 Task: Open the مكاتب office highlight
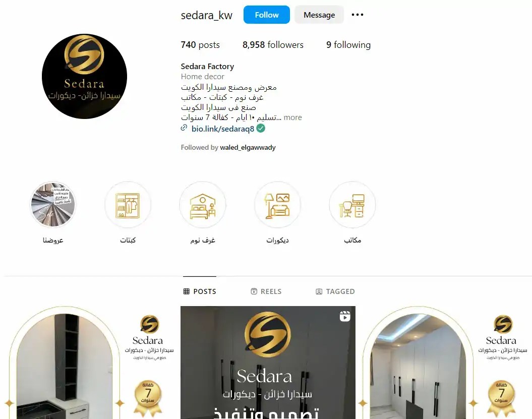coord(352,205)
